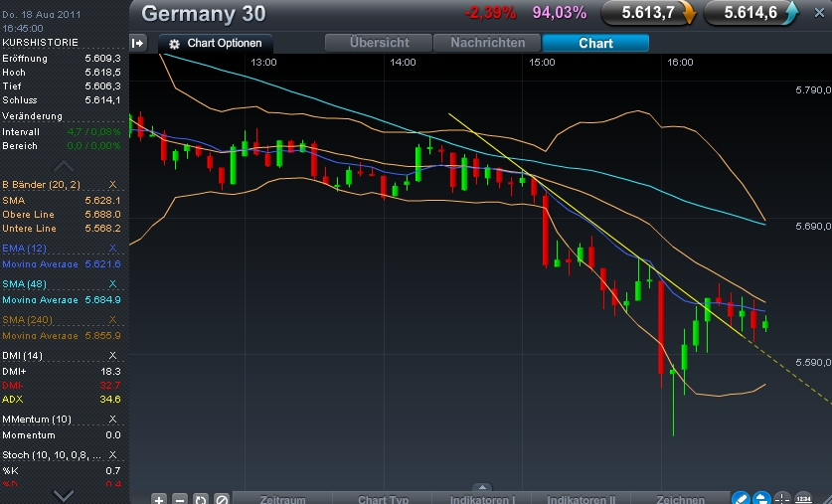Click the Untere Line value 5.568.2
This screenshot has width=832, height=504.
pyautogui.click(x=103, y=228)
